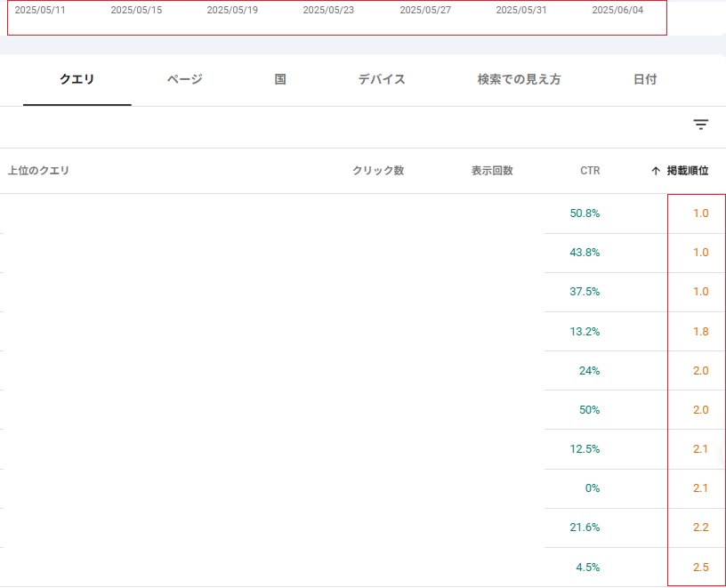Image resolution: width=726 pixels, height=588 pixels.
Task: Click the 2025/06/04 chart date marker
Action: [x=617, y=10]
